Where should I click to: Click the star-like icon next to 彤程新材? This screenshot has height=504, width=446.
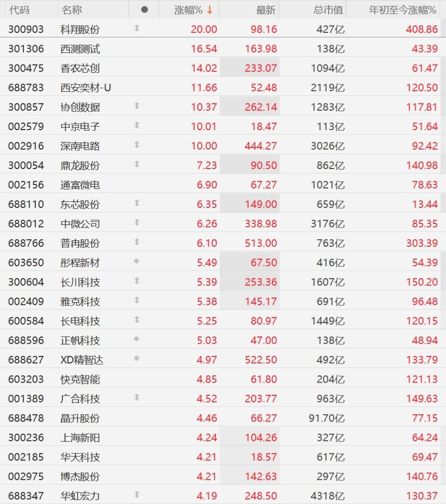(136, 261)
